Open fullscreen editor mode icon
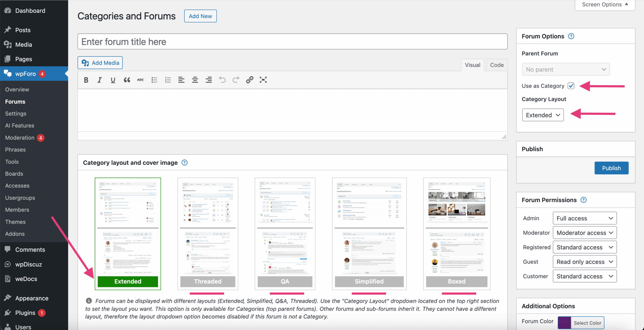The image size is (644, 330). (263, 80)
